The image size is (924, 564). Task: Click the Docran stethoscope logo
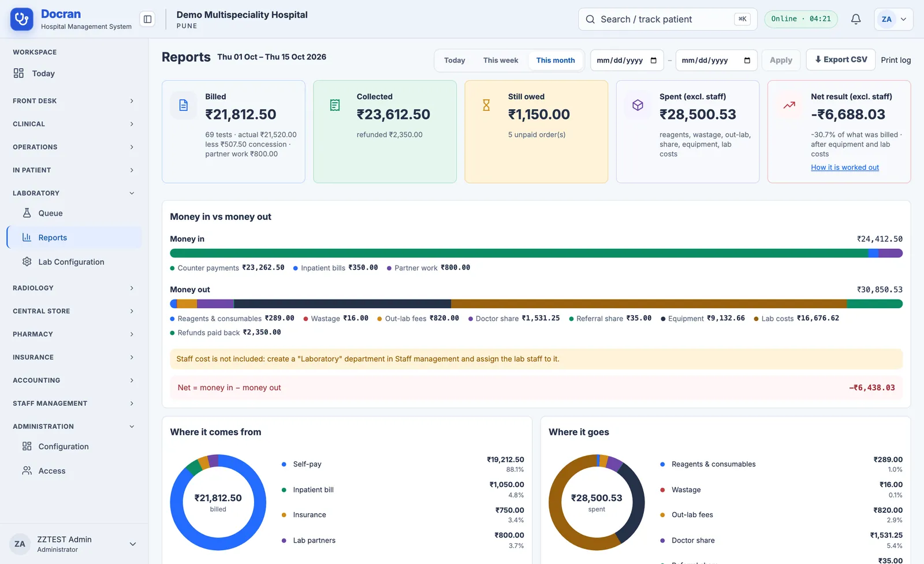(22, 19)
